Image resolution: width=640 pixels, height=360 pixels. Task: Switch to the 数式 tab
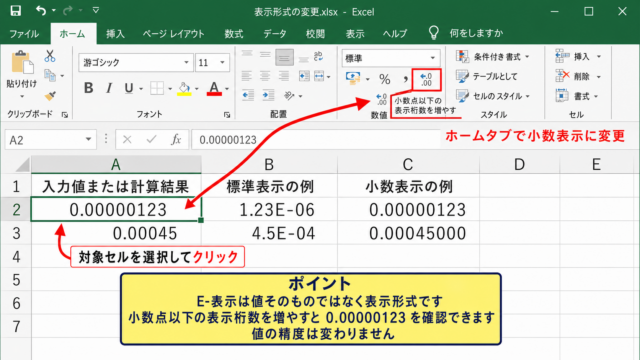point(234,33)
